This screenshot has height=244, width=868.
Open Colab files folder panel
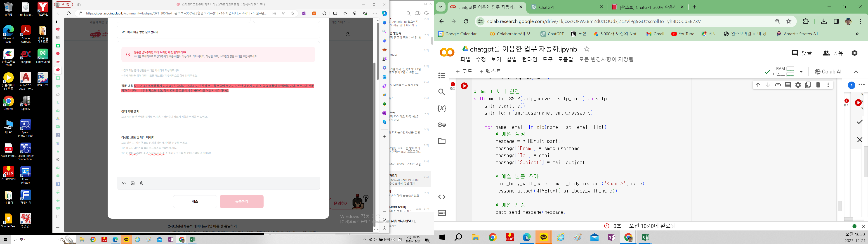point(442,141)
